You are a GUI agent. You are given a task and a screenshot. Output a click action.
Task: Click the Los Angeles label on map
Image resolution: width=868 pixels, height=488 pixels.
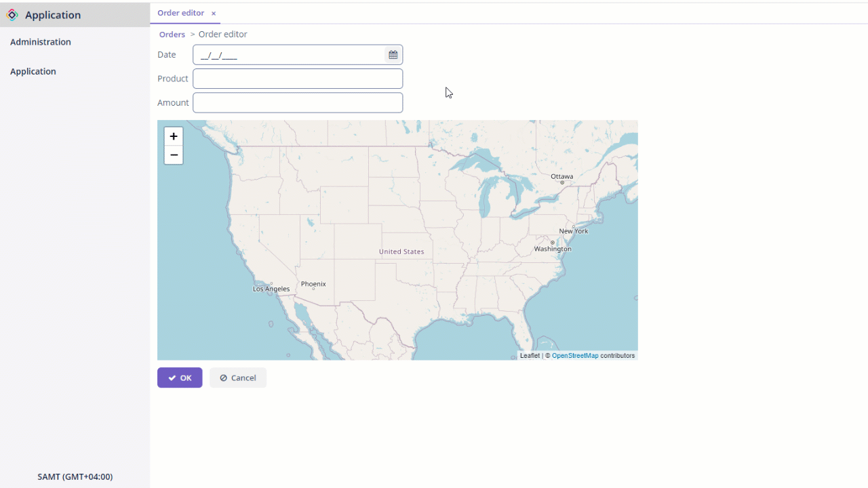271,289
